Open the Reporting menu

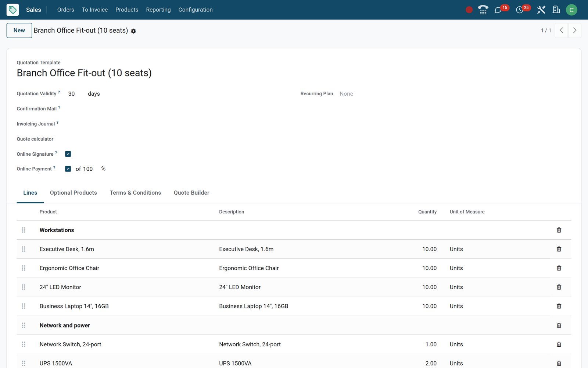[158, 10]
